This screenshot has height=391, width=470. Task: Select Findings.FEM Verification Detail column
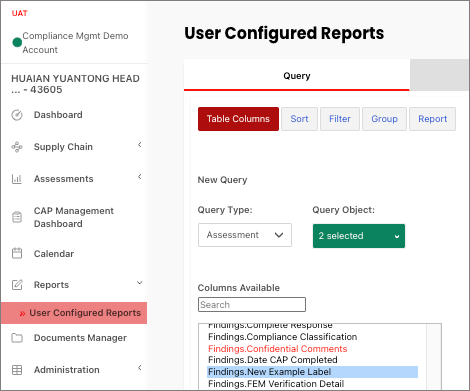tap(276, 384)
